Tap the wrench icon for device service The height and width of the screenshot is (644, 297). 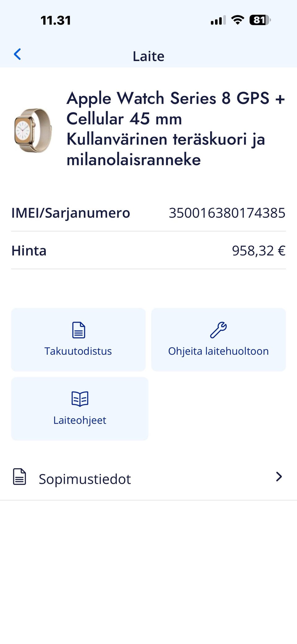[x=218, y=330]
